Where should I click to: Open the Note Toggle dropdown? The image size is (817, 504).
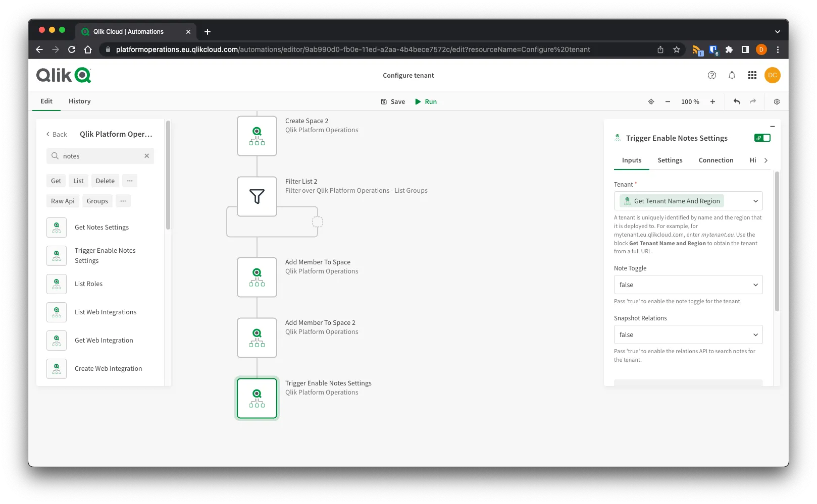pos(688,285)
